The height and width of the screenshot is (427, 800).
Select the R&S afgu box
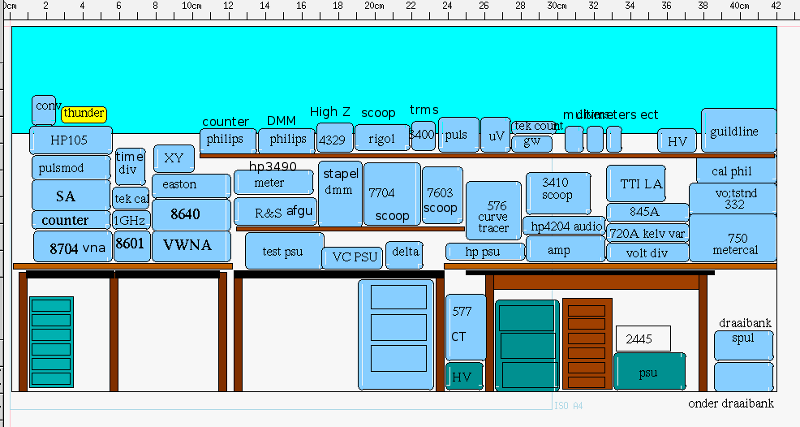[x=273, y=212]
